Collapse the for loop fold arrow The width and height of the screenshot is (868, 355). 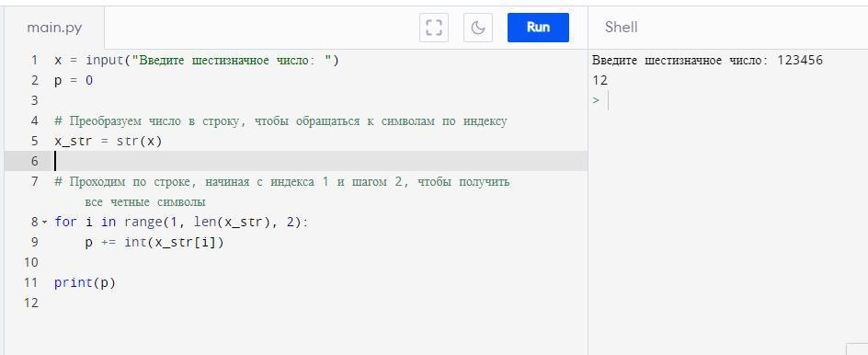[x=44, y=222]
